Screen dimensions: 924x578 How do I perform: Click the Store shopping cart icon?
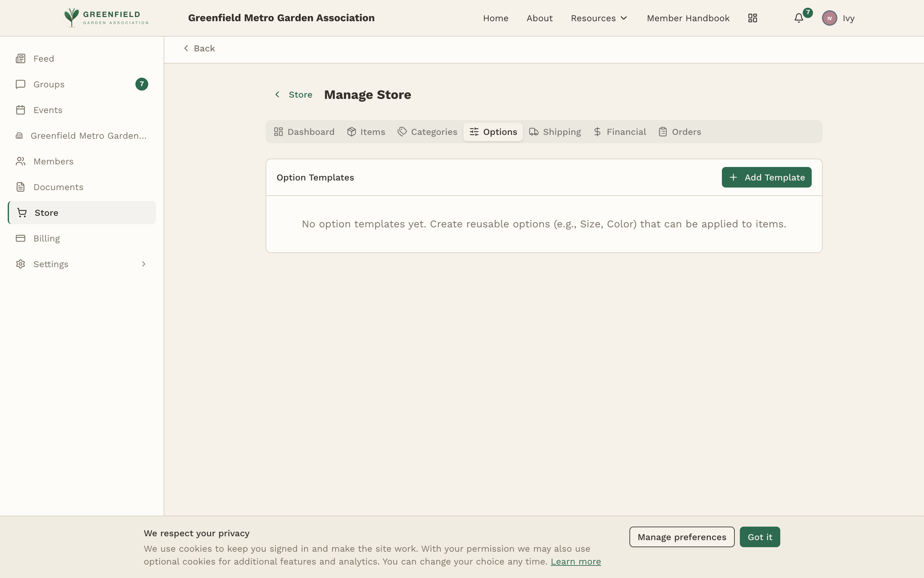tap(22, 213)
